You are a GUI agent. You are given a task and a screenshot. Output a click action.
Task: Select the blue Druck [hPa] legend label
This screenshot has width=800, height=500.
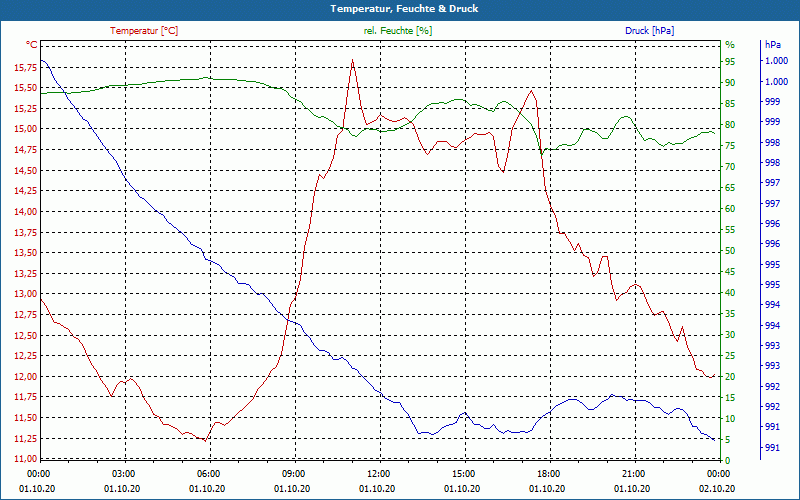click(x=649, y=31)
